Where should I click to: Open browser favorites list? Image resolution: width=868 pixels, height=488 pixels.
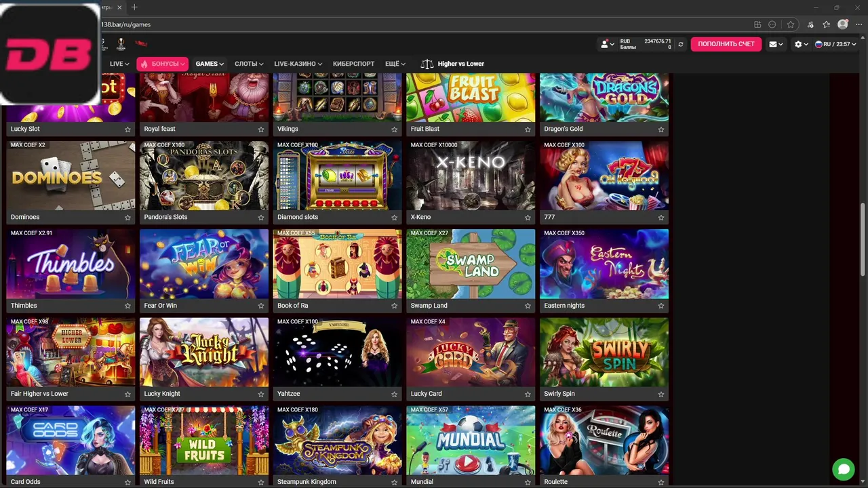click(826, 24)
